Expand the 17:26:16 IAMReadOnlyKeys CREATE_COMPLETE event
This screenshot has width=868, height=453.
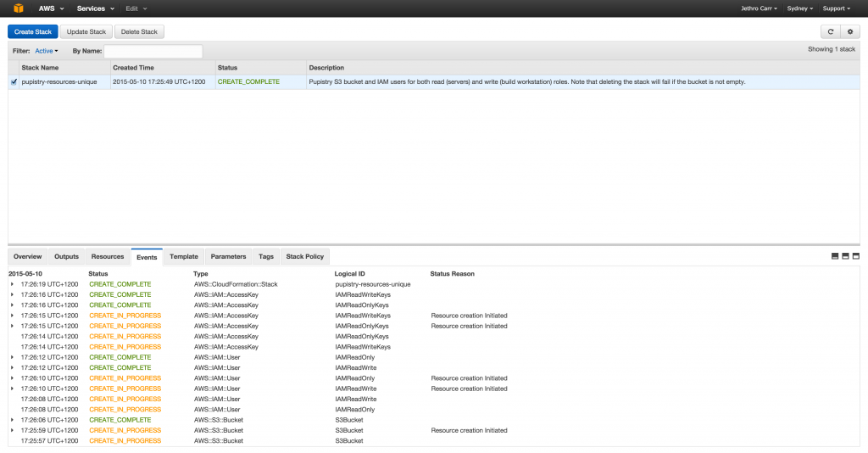pos(12,305)
